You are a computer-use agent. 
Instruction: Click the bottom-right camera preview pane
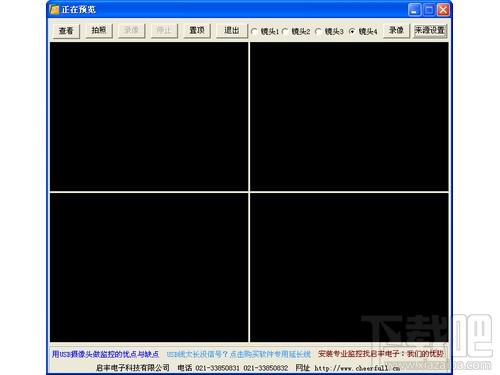[x=349, y=267]
